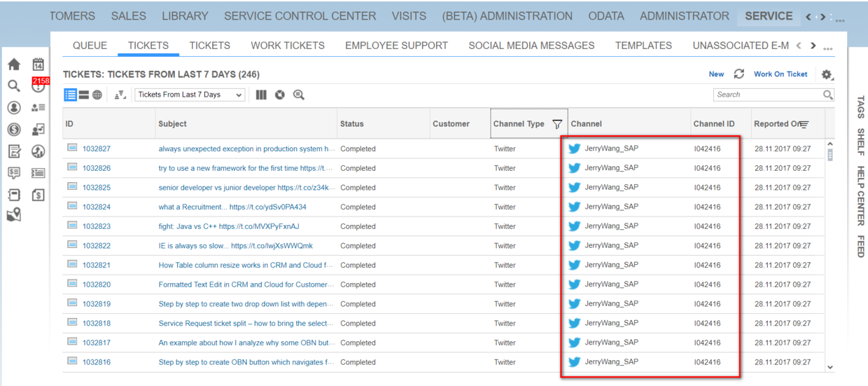
Task: Open the Reported On column menu
Action: click(804, 124)
